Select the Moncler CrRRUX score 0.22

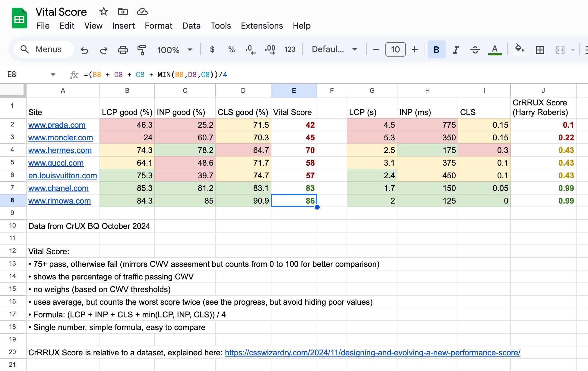(543, 137)
